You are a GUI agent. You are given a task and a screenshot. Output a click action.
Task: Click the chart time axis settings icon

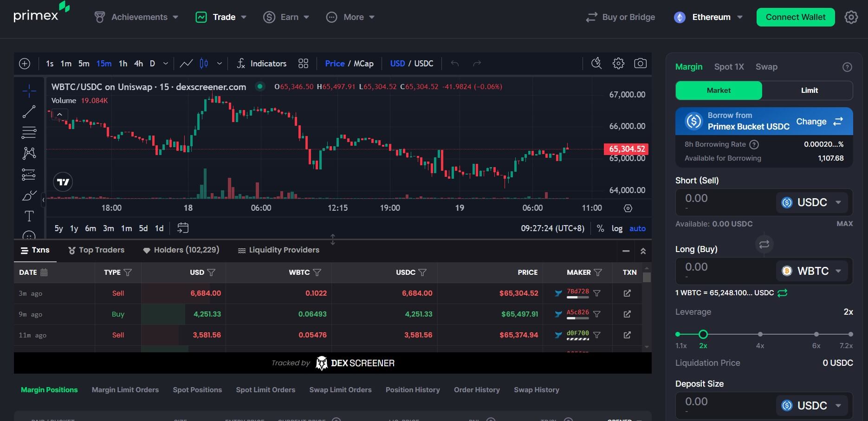(x=628, y=208)
